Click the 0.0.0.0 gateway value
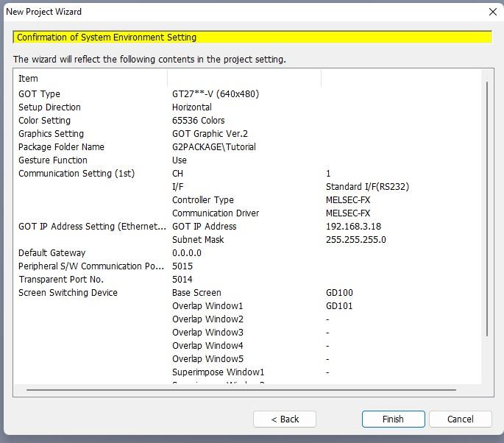This screenshot has width=504, height=443. 186,252
